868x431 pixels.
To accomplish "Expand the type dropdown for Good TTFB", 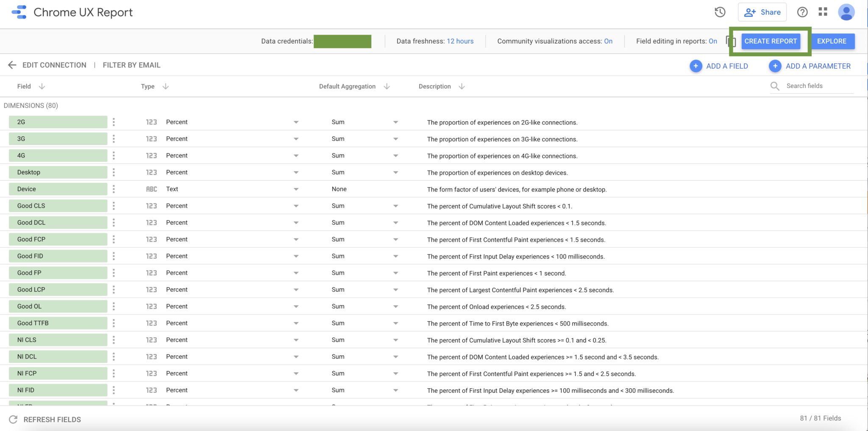I will tap(296, 323).
